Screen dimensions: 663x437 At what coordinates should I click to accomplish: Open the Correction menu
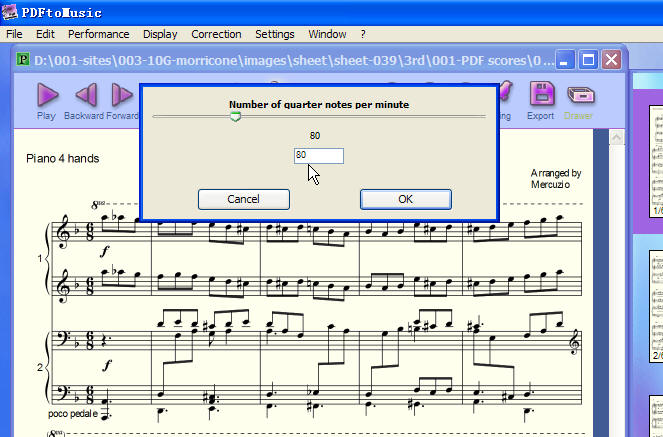216,34
